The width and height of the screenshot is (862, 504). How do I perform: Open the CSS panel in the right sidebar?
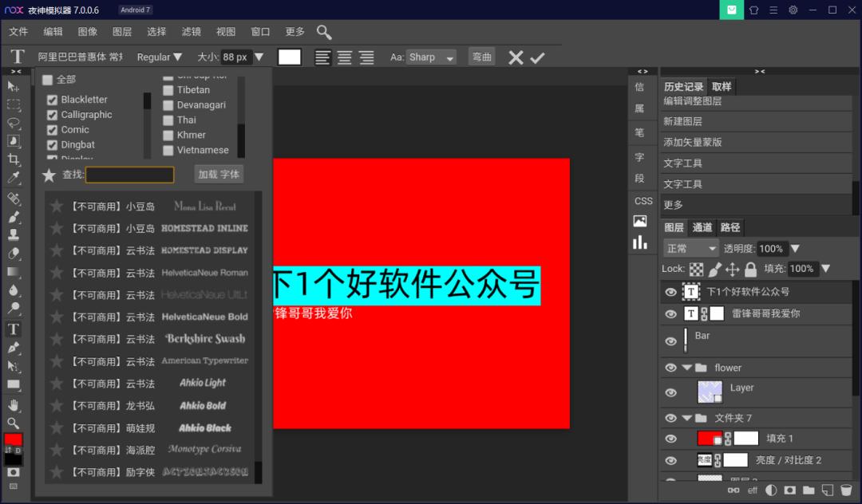coord(643,201)
